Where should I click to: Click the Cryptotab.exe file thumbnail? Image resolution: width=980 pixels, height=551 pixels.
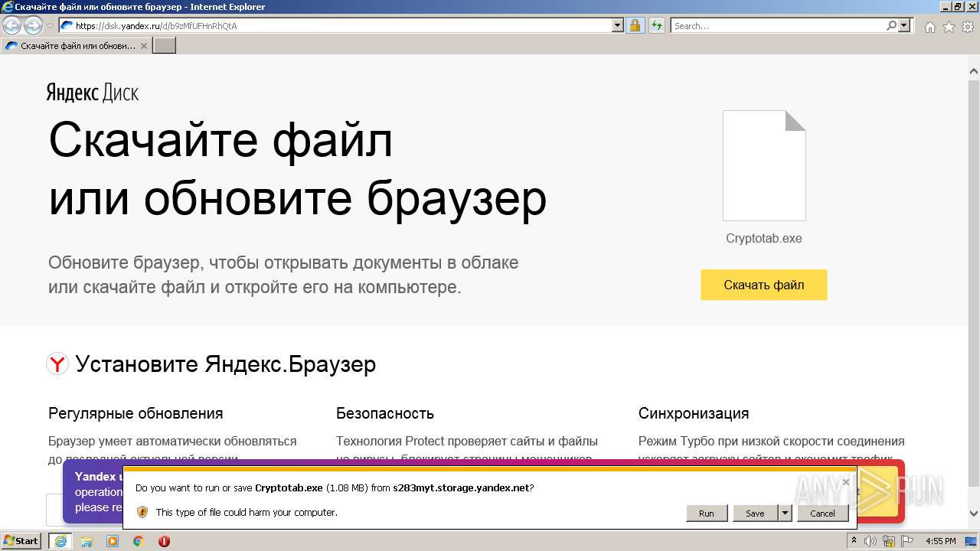click(x=764, y=165)
